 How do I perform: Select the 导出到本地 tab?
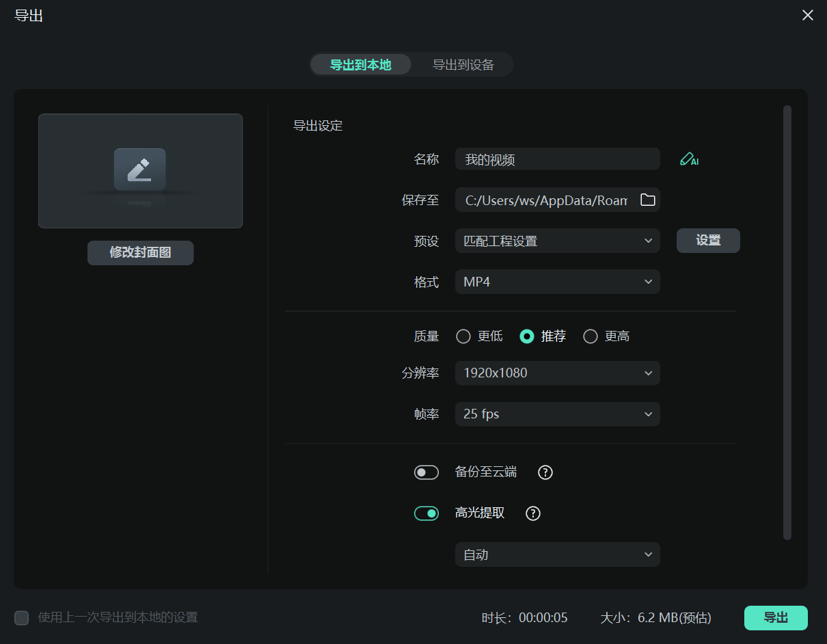coord(361,65)
